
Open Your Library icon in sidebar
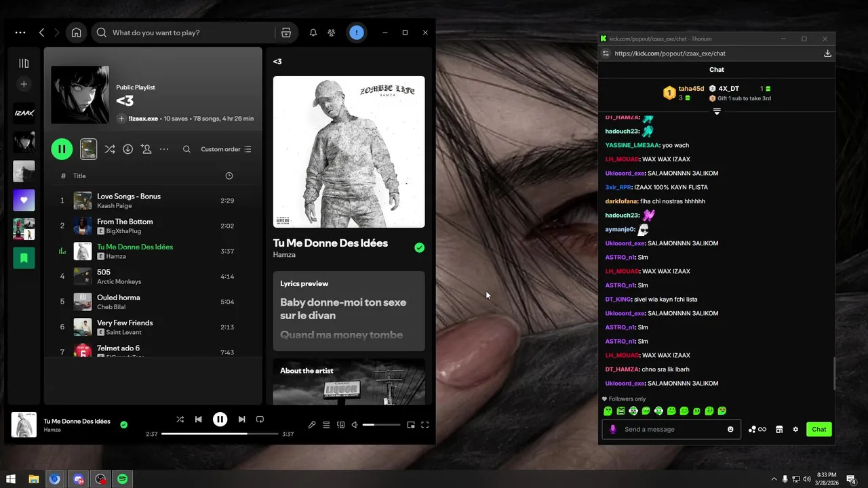pyautogui.click(x=24, y=63)
